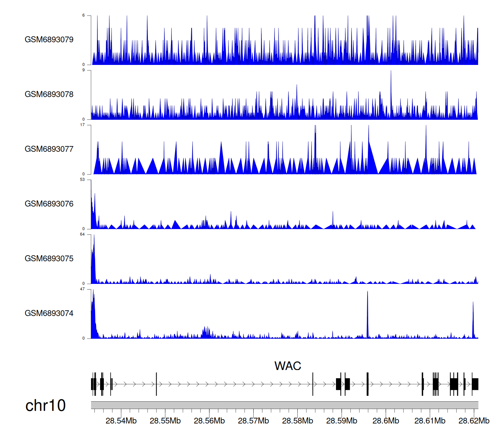
Task: Click the 28.62Mb coordinate label
Action: tap(474, 421)
